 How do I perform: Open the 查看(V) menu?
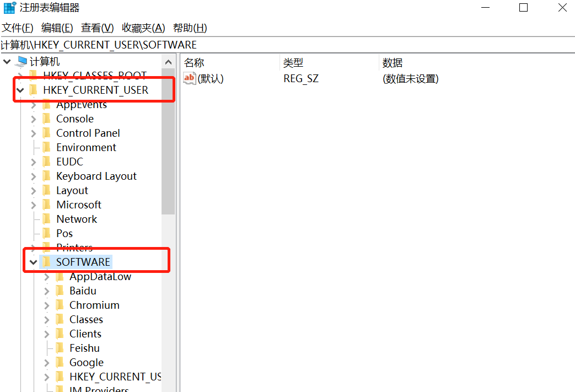(x=97, y=28)
